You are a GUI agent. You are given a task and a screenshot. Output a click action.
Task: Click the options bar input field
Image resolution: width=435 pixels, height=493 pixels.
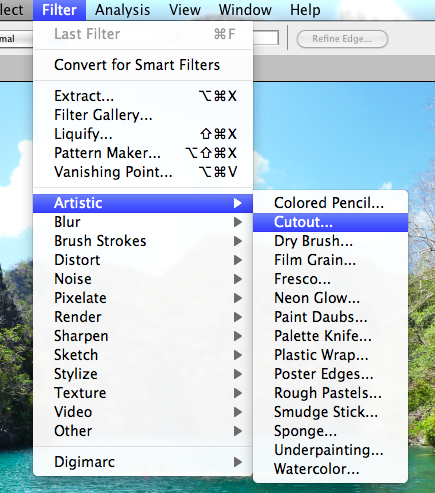(x=266, y=38)
